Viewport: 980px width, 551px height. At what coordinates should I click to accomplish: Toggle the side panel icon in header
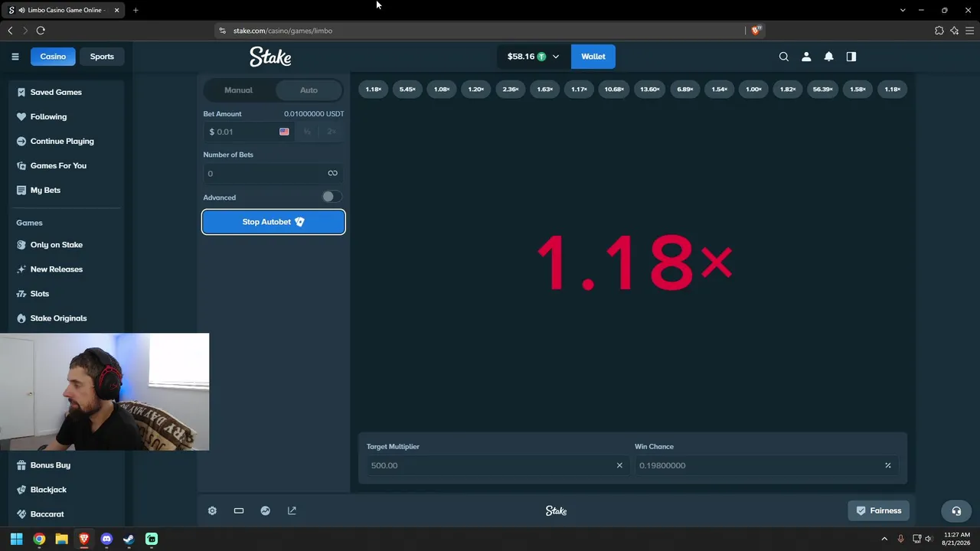[x=851, y=57]
